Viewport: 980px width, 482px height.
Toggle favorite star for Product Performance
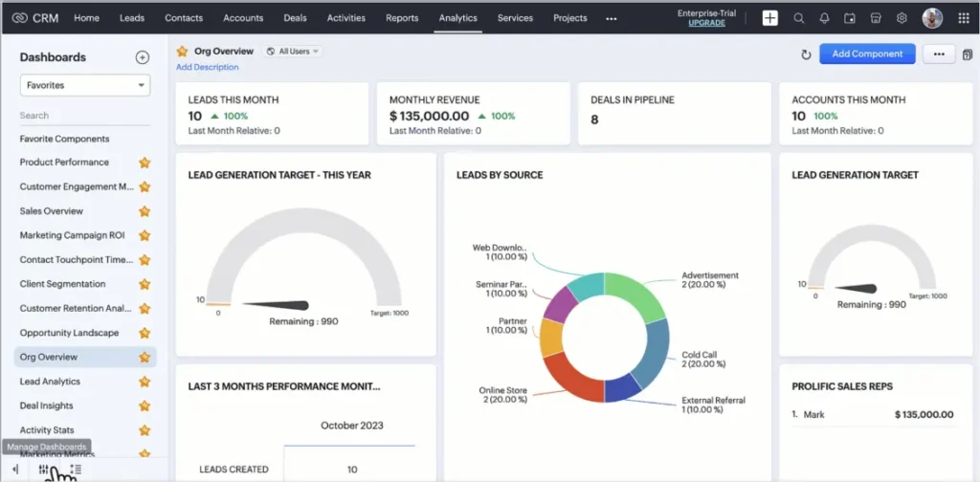coord(145,163)
